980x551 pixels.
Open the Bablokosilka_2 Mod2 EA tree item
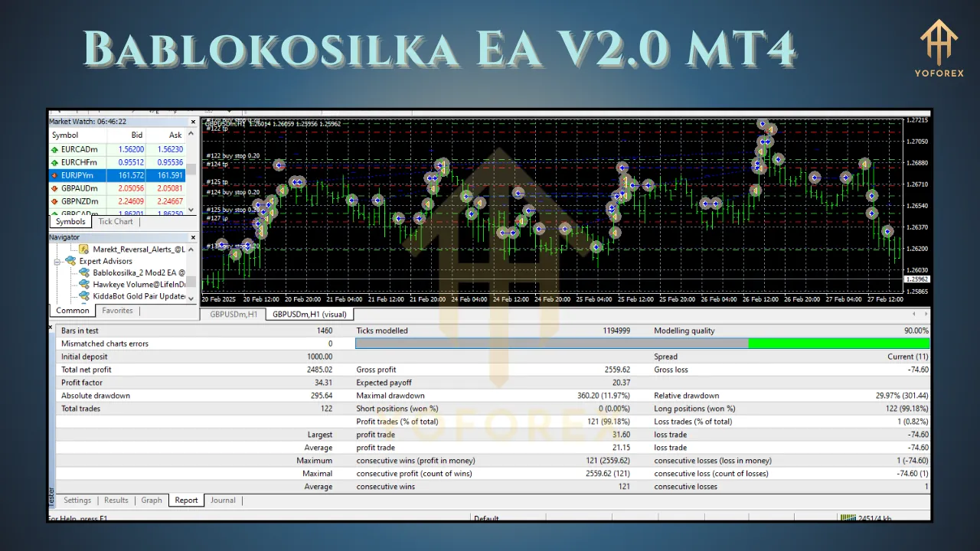tap(139, 272)
